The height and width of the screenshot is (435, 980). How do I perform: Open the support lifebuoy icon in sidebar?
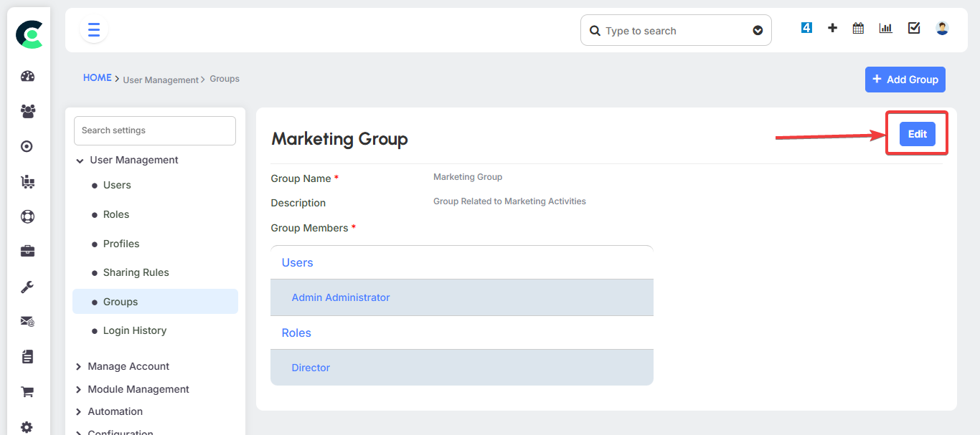coord(27,216)
